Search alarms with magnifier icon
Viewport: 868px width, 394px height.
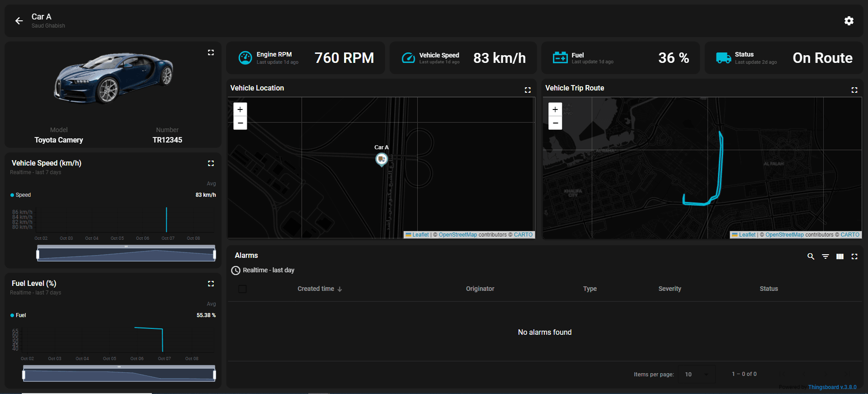pos(811,256)
